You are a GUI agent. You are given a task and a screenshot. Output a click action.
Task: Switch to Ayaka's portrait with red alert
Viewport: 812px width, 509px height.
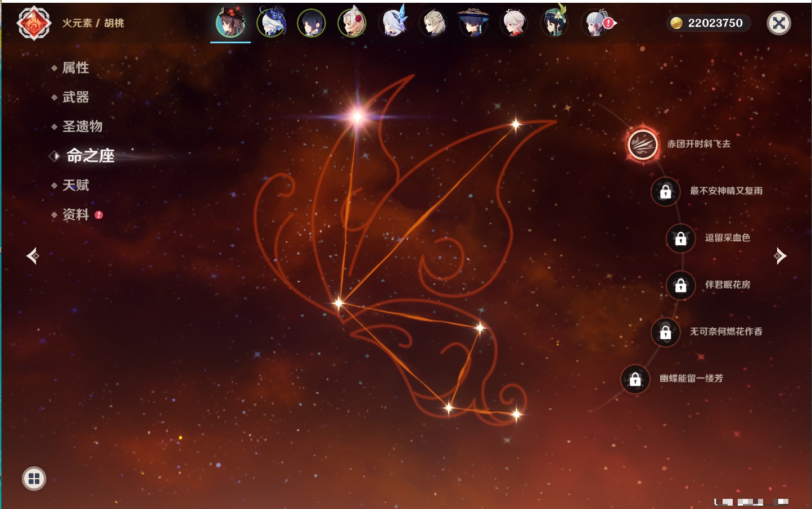(596, 23)
